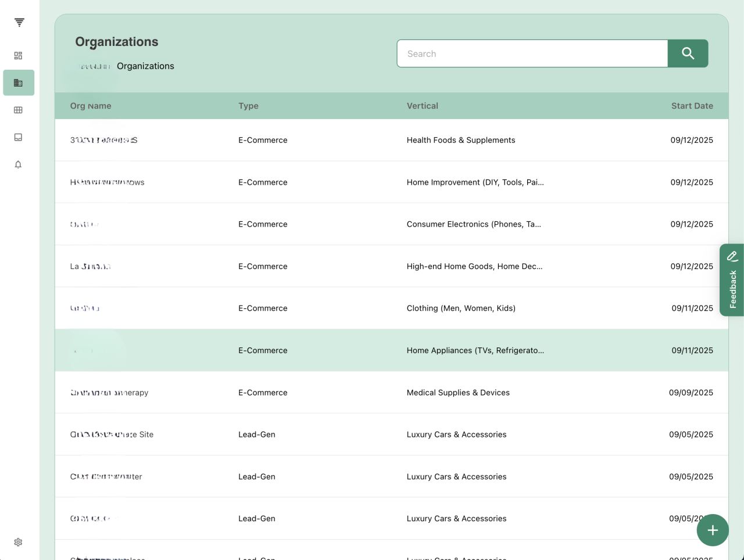The image size is (744, 560).
Task: Click start date in Health Foods row
Action: (692, 140)
